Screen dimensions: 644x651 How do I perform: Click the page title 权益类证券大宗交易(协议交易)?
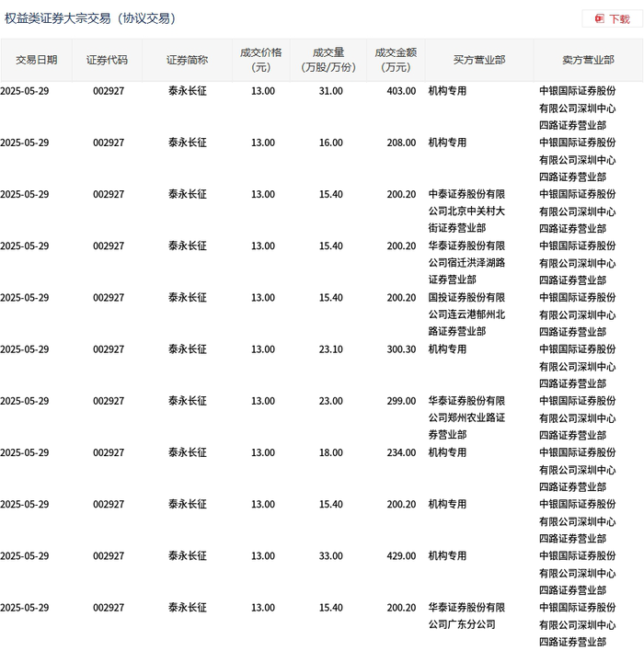[90, 18]
